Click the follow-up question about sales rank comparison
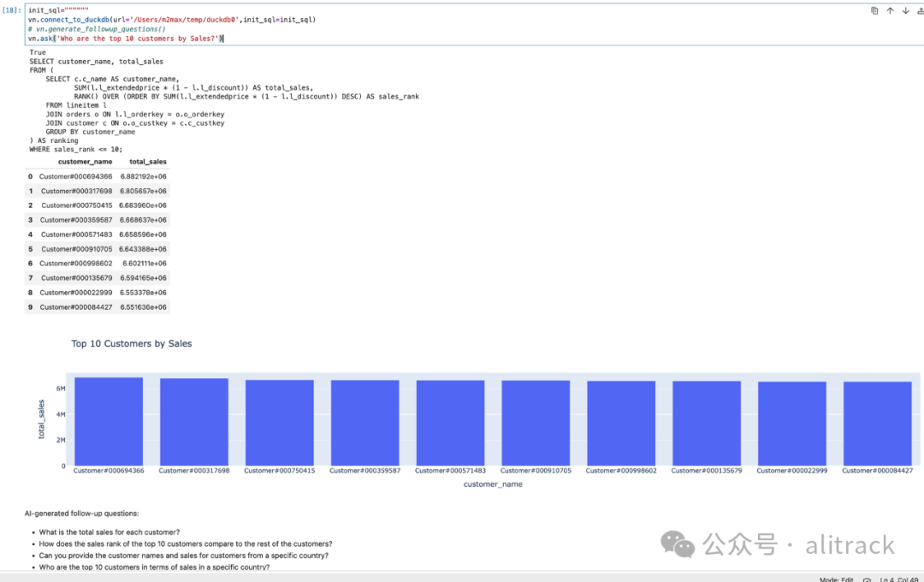924x582 pixels. (x=186, y=543)
